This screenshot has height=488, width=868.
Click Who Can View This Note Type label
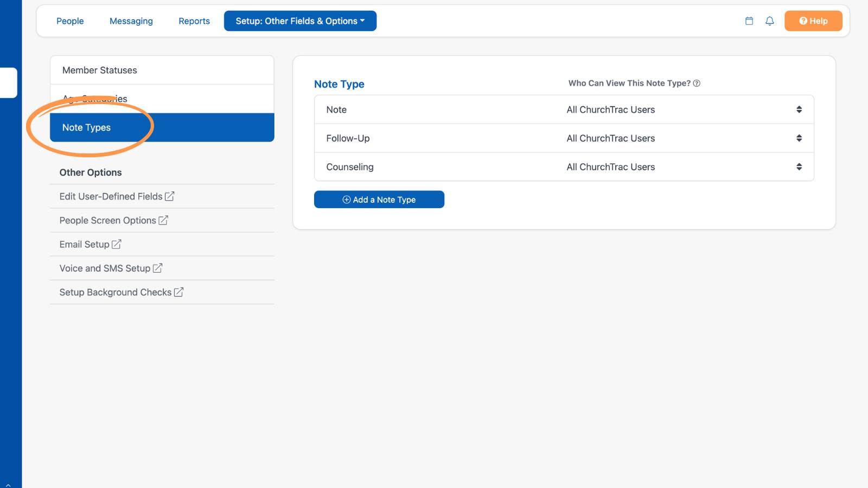pos(629,84)
